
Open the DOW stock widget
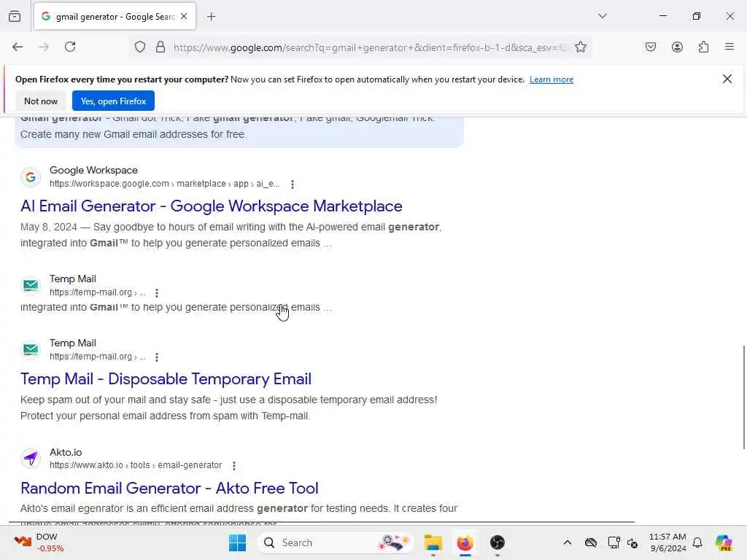pyautogui.click(x=39, y=542)
